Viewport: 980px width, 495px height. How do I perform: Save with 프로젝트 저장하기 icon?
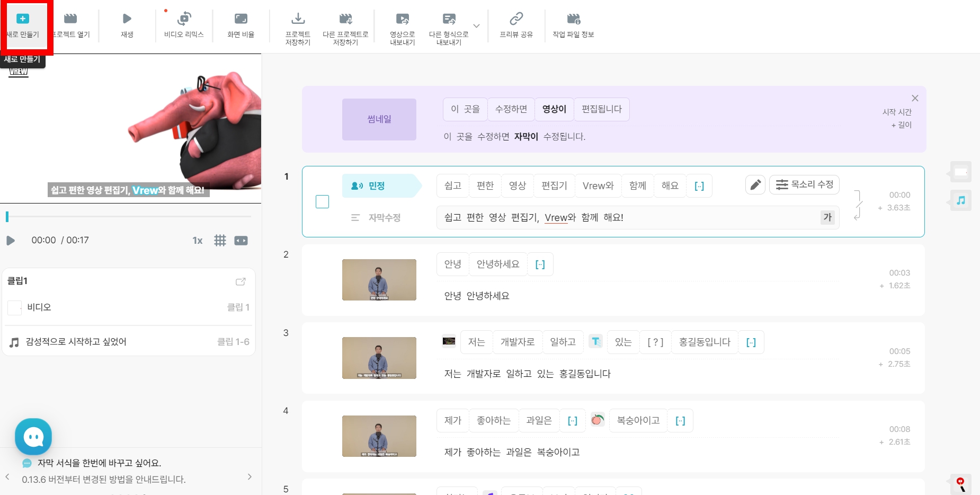[298, 19]
